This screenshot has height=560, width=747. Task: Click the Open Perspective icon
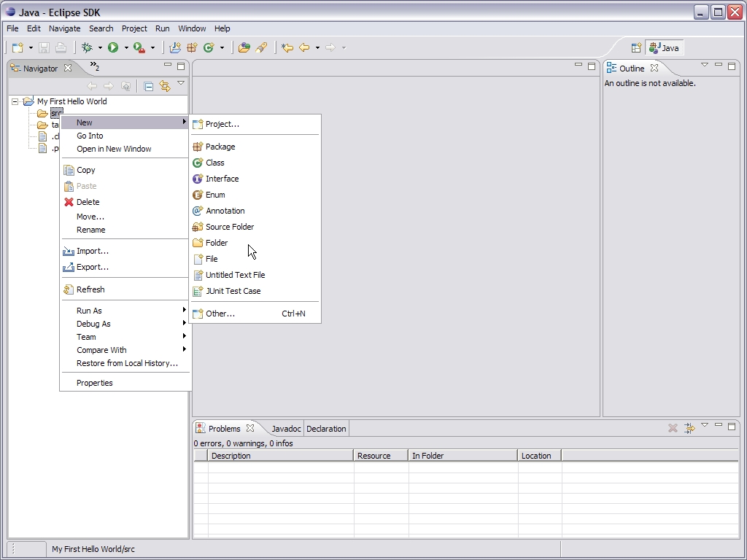[x=636, y=47]
